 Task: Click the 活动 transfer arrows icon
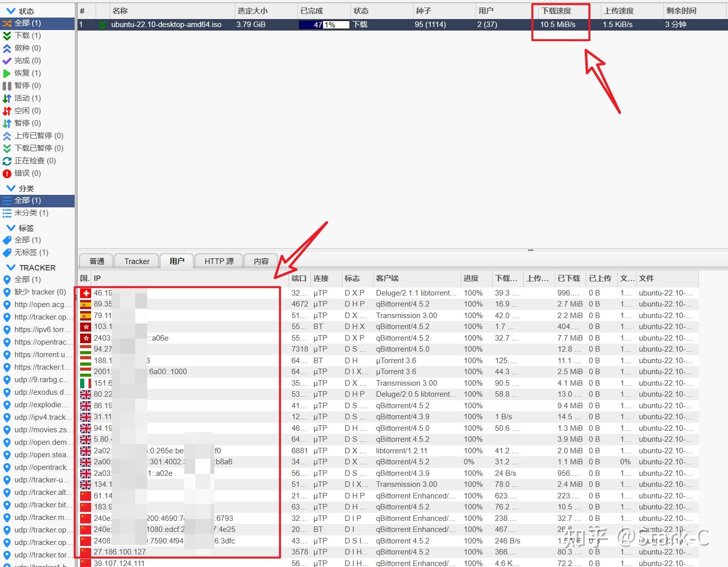click(7, 98)
